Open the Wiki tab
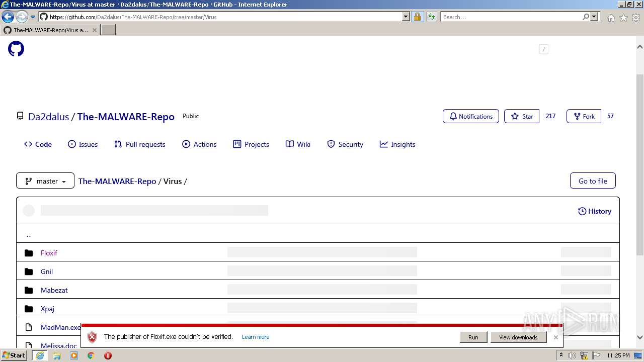The height and width of the screenshot is (362, 644). [x=298, y=144]
